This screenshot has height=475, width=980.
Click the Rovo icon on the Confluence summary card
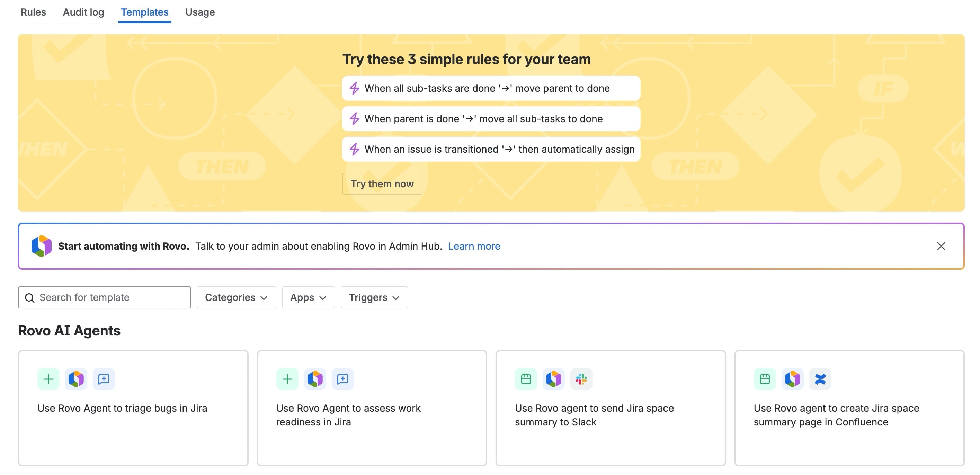(x=792, y=379)
